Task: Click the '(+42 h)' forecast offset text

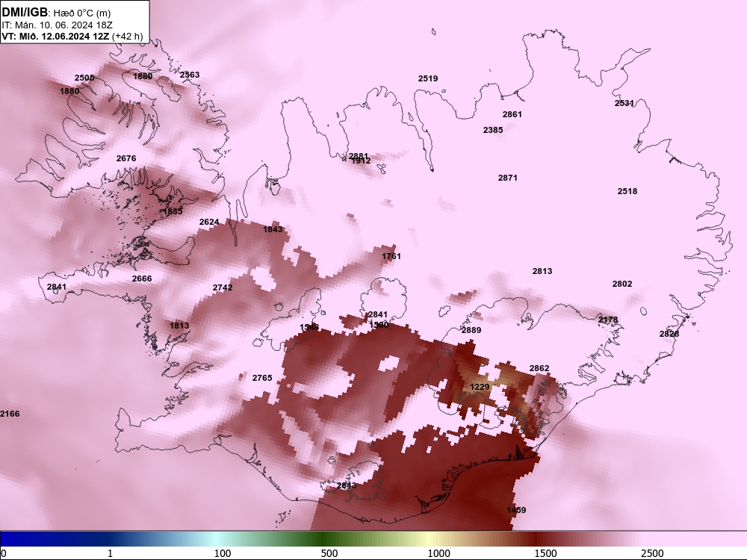Action: tap(127, 36)
